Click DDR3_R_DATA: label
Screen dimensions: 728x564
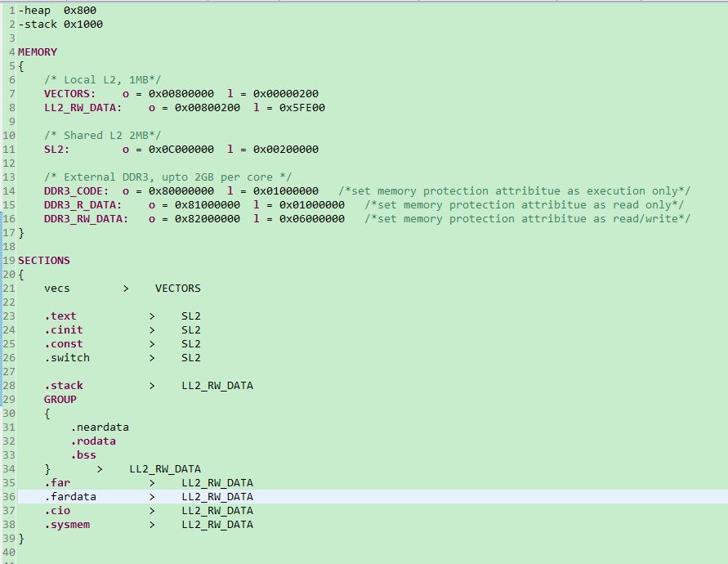[x=83, y=205]
